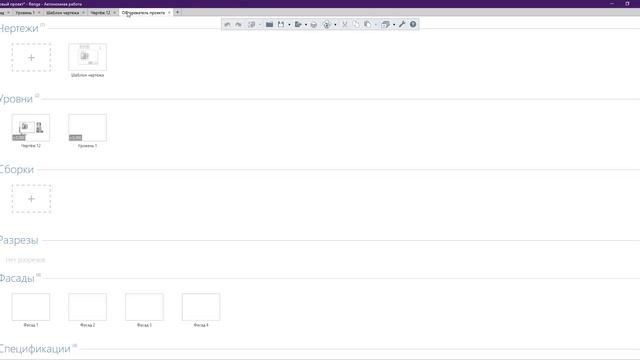Cut selection with the scissors icon
Screen dimensions: 640x360
pos(345,24)
